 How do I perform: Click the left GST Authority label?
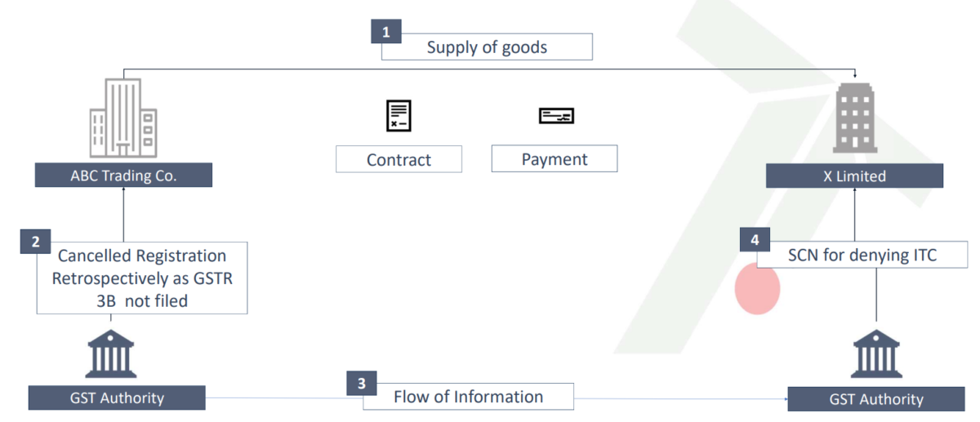[x=117, y=398]
